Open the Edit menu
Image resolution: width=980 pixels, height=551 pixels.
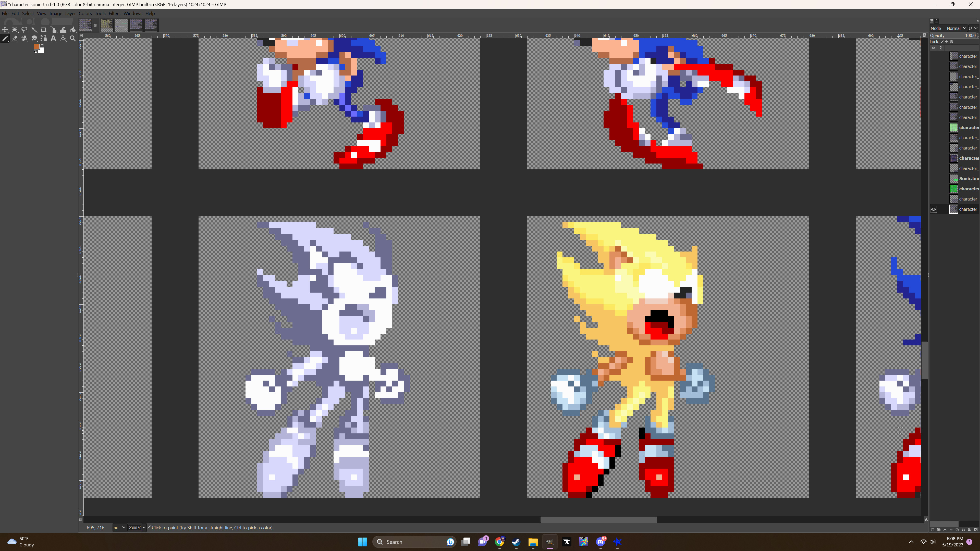click(x=15, y=13)
